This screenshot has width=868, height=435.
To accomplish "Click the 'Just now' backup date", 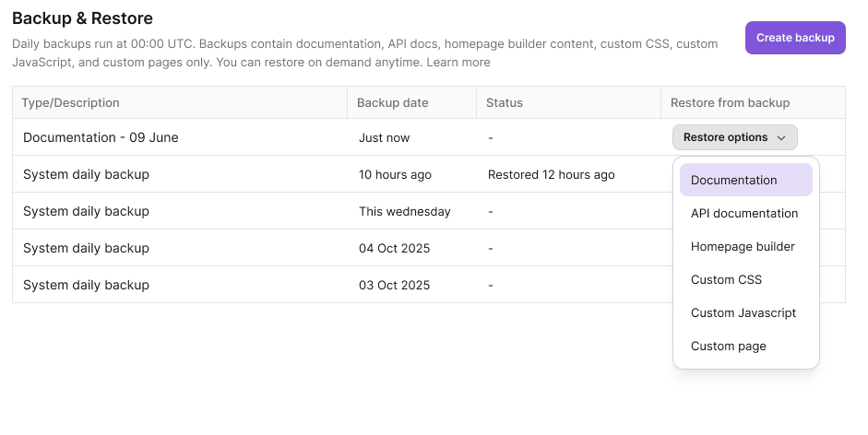I will click(x=384, y=138).
